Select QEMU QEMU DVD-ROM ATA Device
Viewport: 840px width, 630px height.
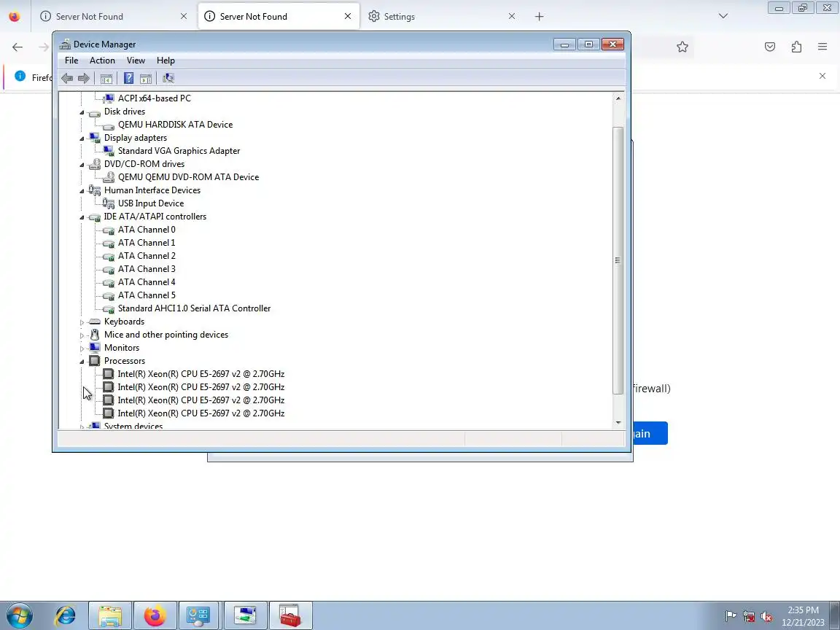pyautogui.click(x=188, y=176)
